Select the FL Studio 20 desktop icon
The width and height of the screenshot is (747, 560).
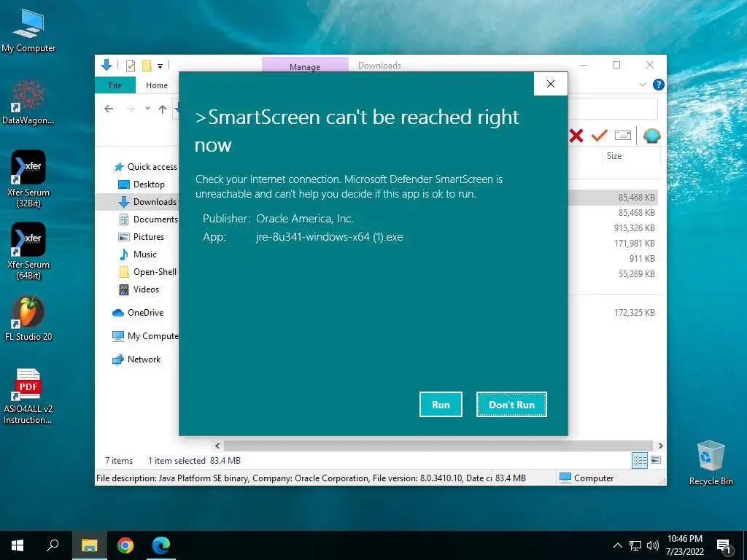click(x=28, y=318)
